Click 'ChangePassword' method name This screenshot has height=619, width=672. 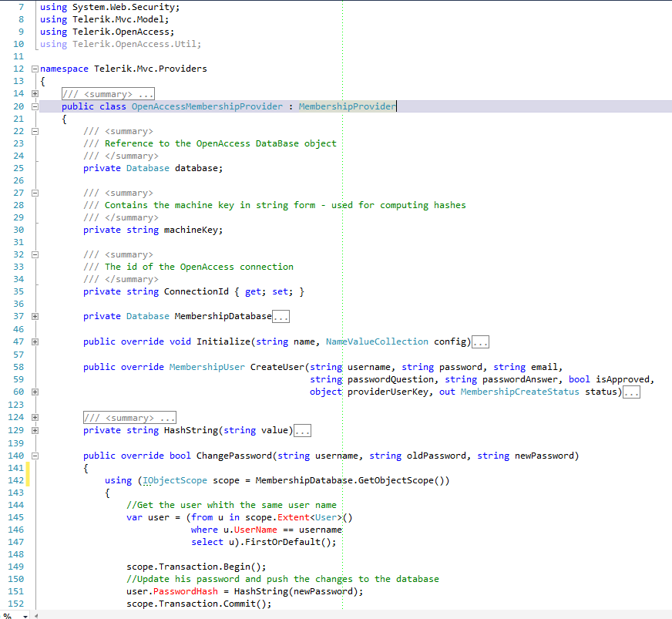[x=234, y=456]
